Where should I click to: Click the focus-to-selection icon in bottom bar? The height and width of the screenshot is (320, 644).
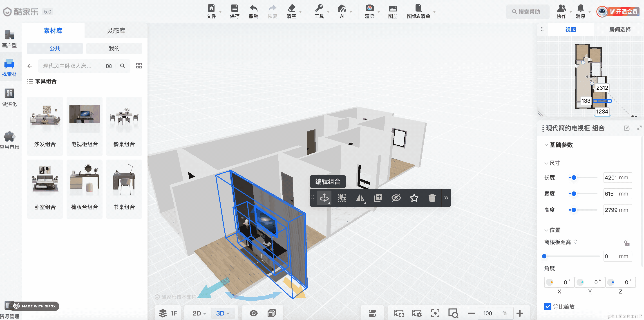[x=435, y=313]
